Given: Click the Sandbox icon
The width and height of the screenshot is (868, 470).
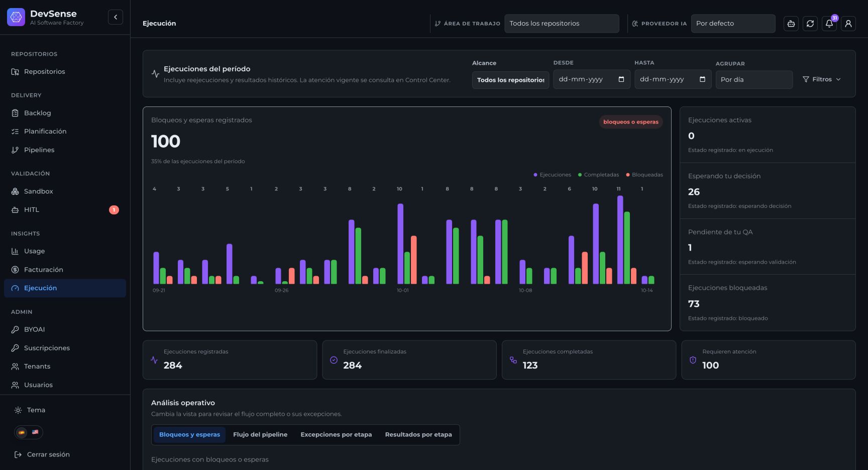Looking at the screenshot, I should pyautogui.click(x=15, y=191).
